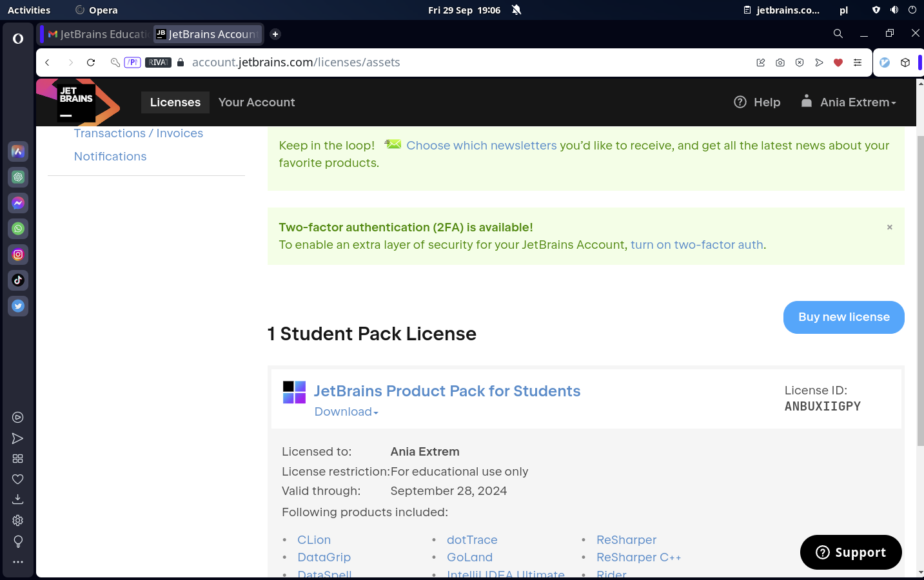Expand the Ania Extrem user dropdown
Viewport: 924px width, 580px height.
[x=849, y=102]
